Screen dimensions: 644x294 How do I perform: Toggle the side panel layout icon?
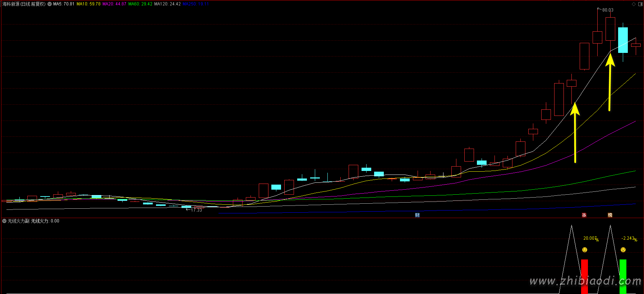coord(640,4)
